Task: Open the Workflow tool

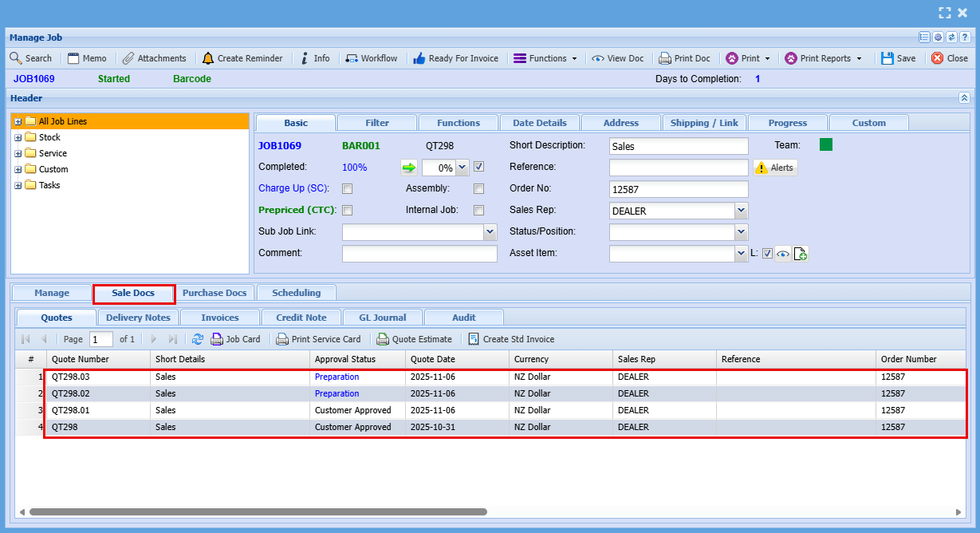Action: [x=372, y=58]
